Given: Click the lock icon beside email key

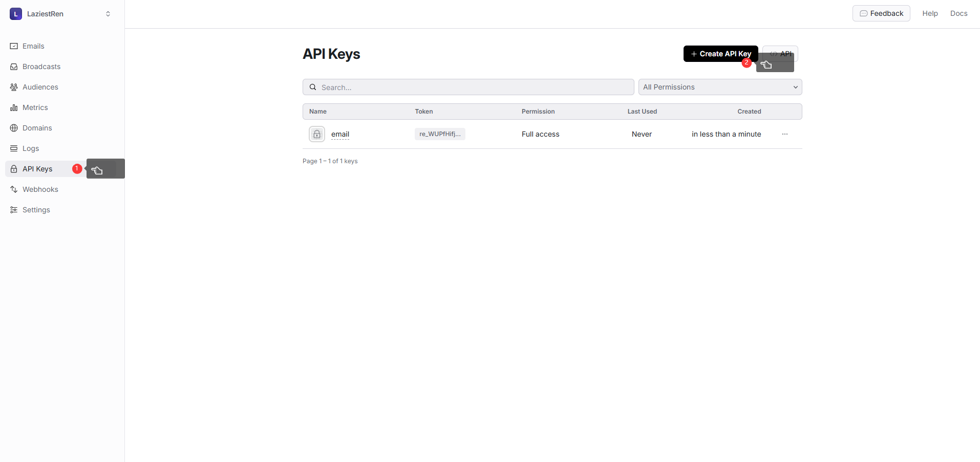Looking at the screenshot, I should pos(317,134).
